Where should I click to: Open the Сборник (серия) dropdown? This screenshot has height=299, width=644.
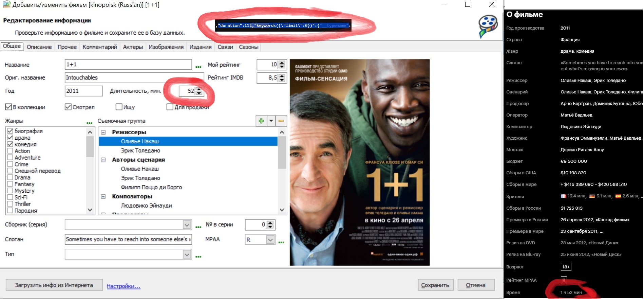(x=187, y=225)
